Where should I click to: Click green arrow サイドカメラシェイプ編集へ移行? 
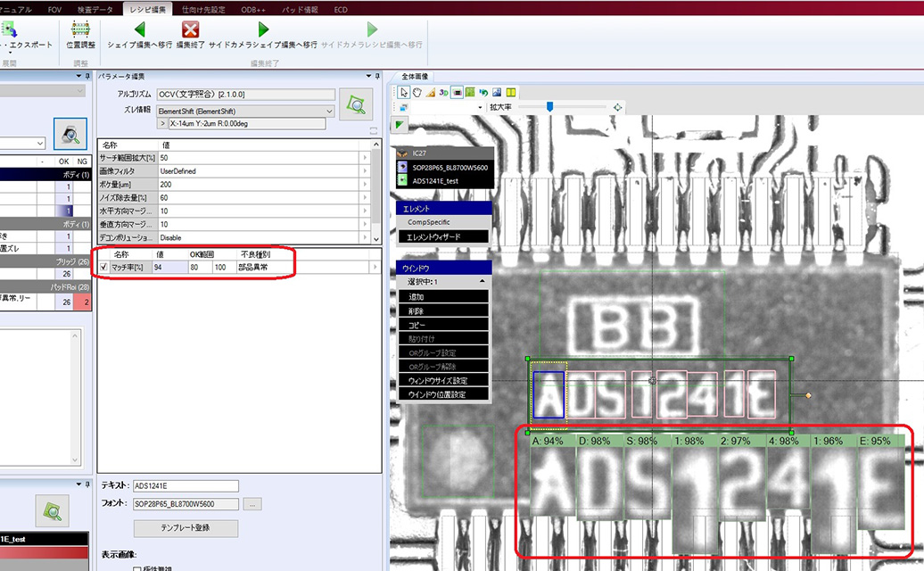263,29
